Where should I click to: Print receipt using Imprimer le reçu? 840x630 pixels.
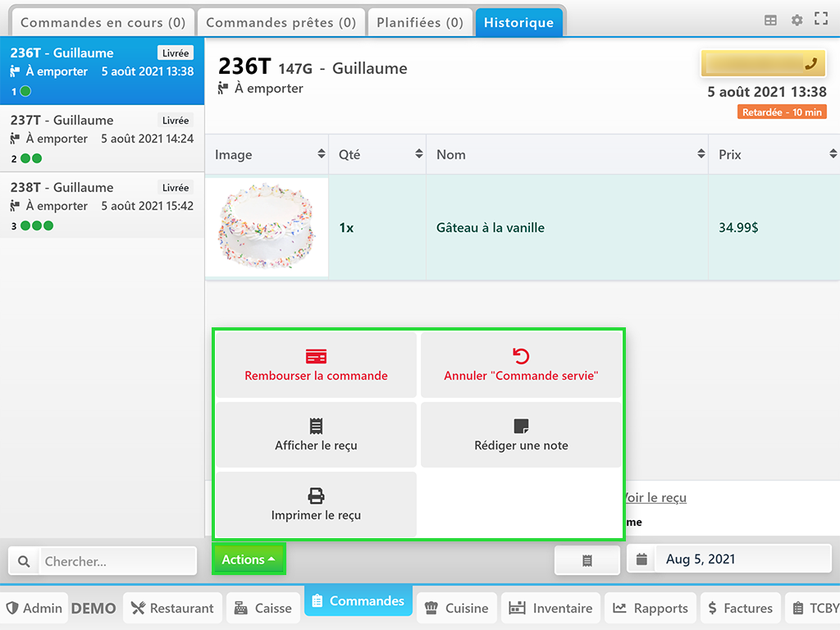point(316,504)
